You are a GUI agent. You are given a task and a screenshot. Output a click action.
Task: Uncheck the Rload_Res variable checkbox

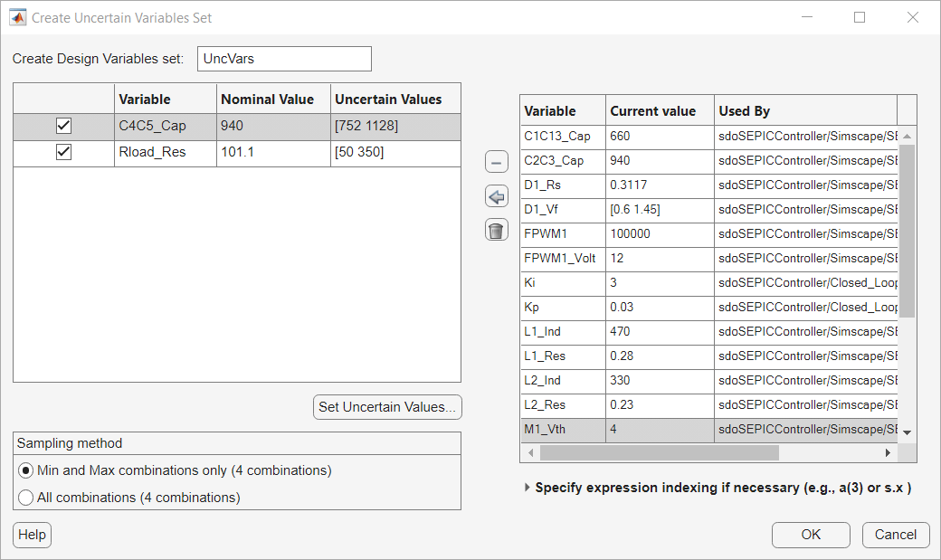63,153
